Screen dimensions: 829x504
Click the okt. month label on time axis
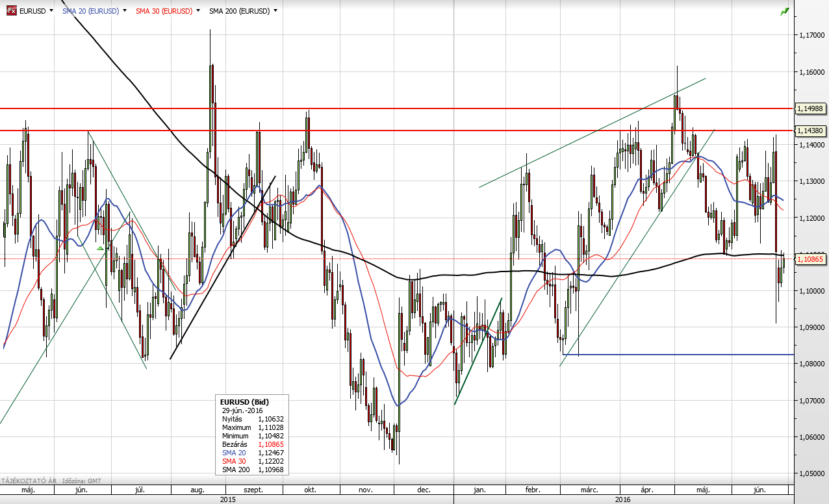310,490
